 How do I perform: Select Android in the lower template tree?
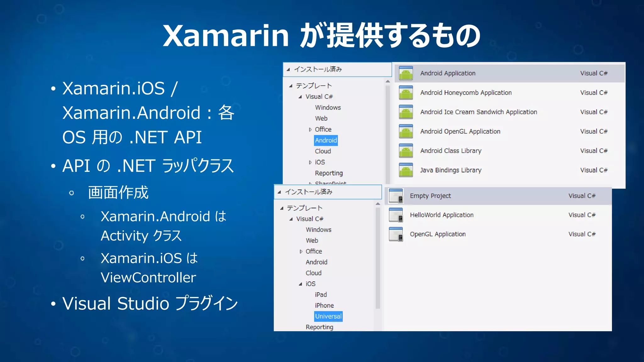tap(316, 262)
